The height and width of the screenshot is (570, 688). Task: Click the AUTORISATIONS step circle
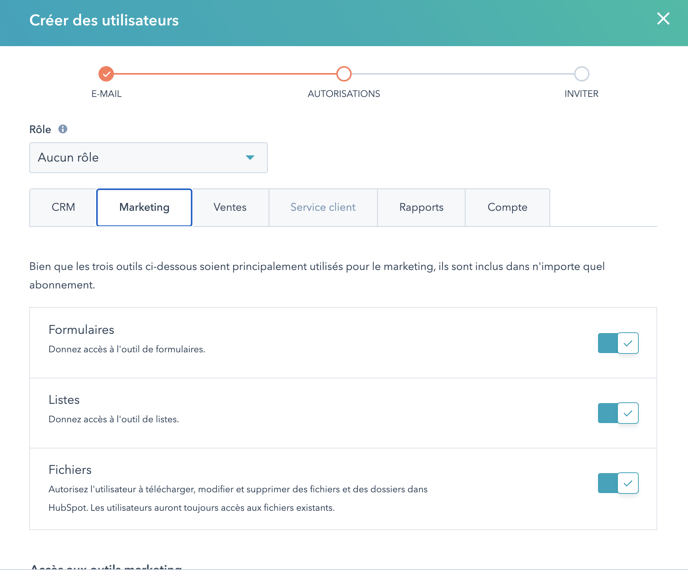coord(344,74)
